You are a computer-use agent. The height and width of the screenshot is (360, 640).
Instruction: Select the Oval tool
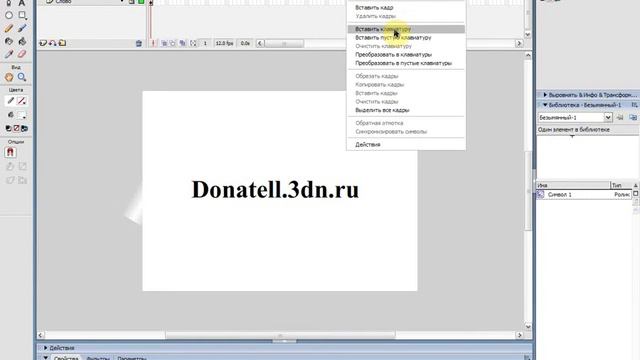9,16
